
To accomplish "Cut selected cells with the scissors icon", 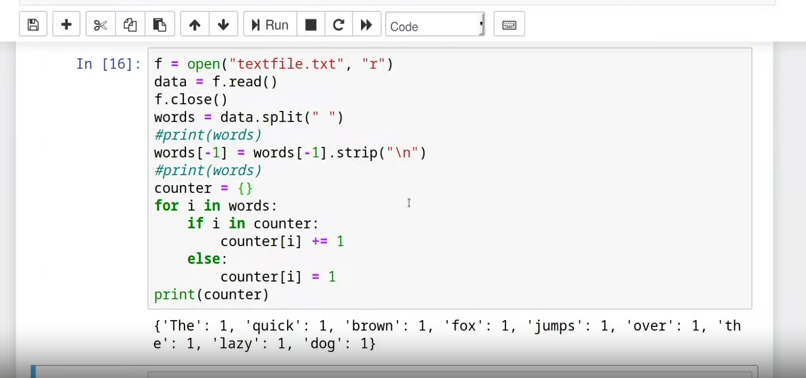I will pyautogui.click(x=100, y=25).
